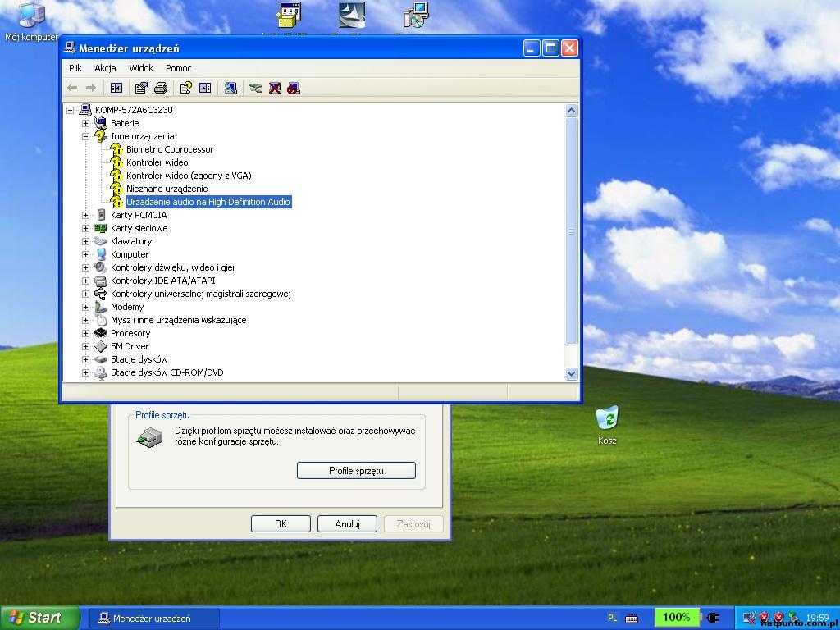Screen dimensions: 840x630
Task: Click the Back arrow in the toolbar
Action: [x=72, y=88]
